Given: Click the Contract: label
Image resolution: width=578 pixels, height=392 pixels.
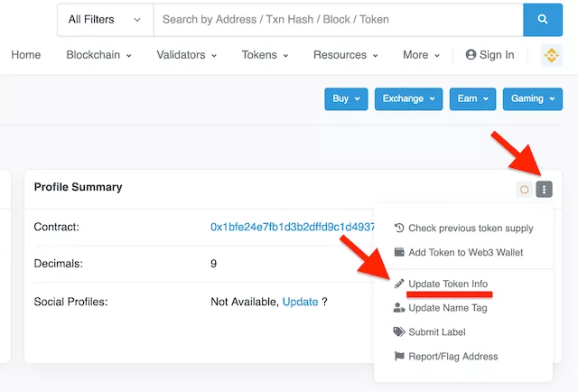Looking at the screenshot, I should click(56, 227).
